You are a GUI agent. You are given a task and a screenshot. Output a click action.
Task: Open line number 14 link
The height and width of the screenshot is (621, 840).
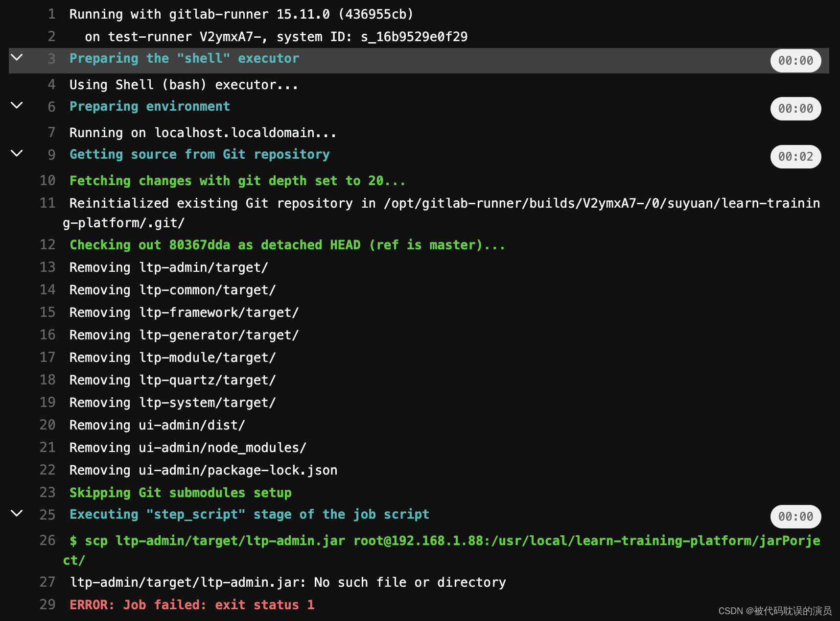(47, 290)
